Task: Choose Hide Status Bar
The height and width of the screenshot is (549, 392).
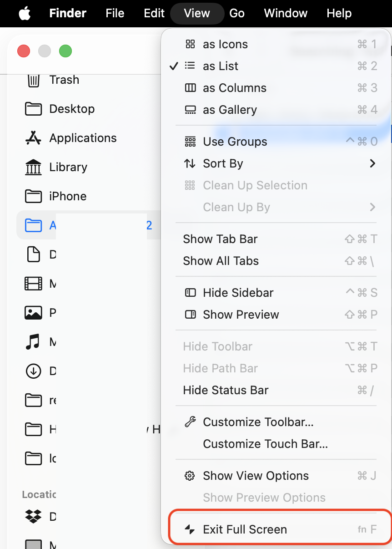Action: [277, 390]
